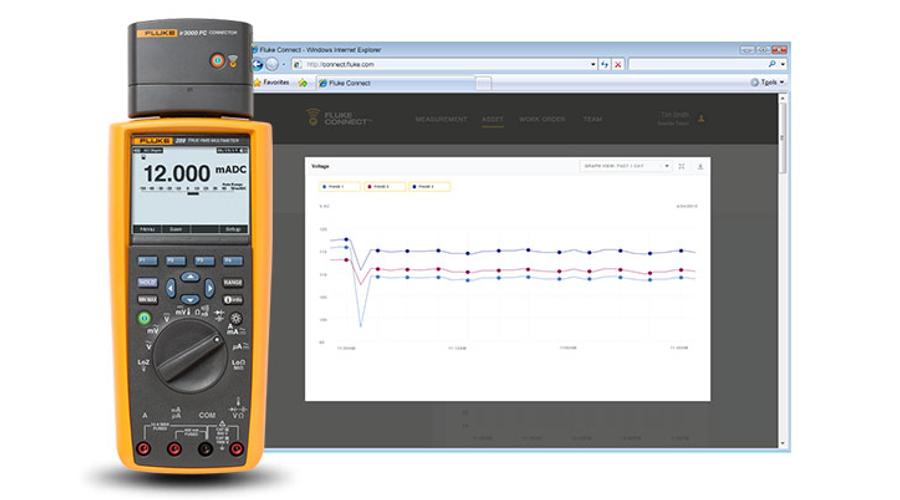Open the Work Order navigation tab
The width and height of the screenshot is (900, 500).
pos(542,119)
